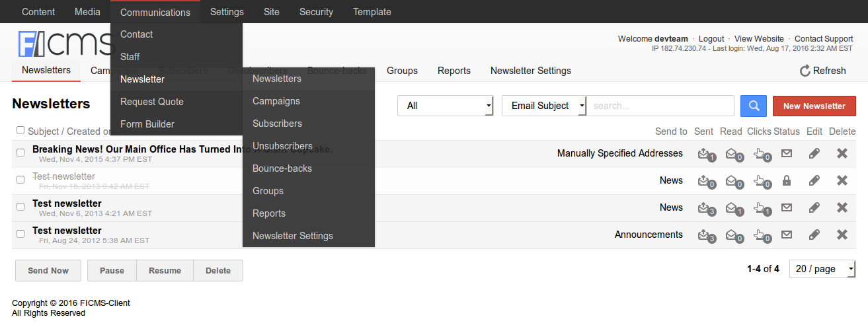Click the Logout link
The width and height of the screenshot is (868, 329).
[x=711, y=39]
